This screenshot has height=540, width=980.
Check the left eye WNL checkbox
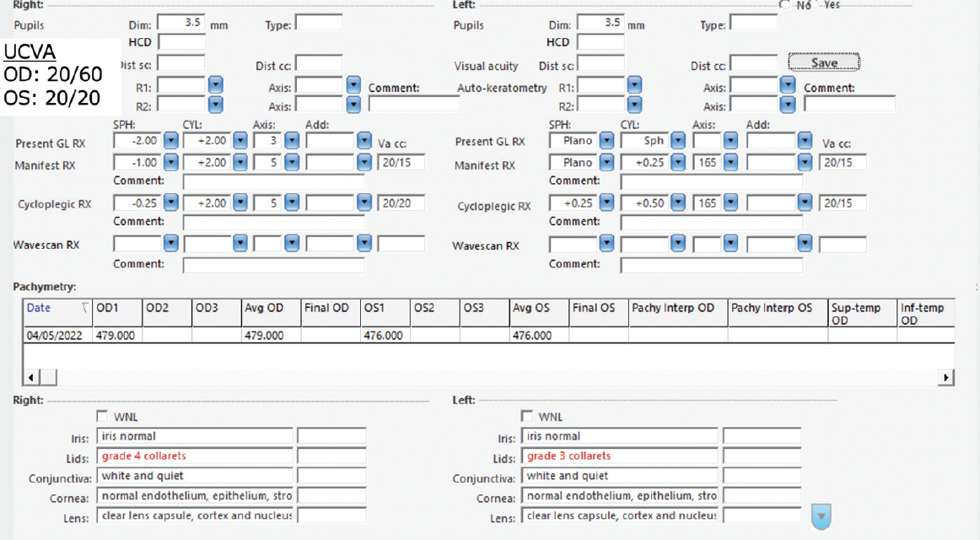[x=527, y=416]
